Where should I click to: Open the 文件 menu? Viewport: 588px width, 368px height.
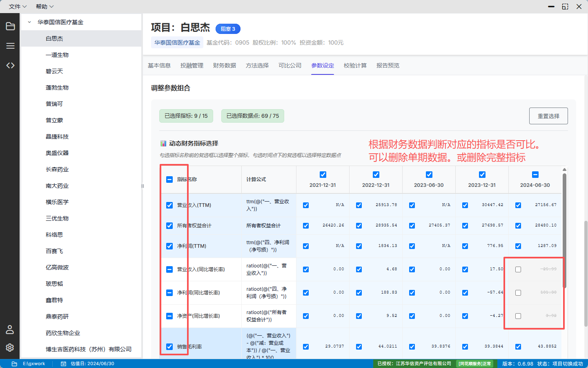point(18,7)
